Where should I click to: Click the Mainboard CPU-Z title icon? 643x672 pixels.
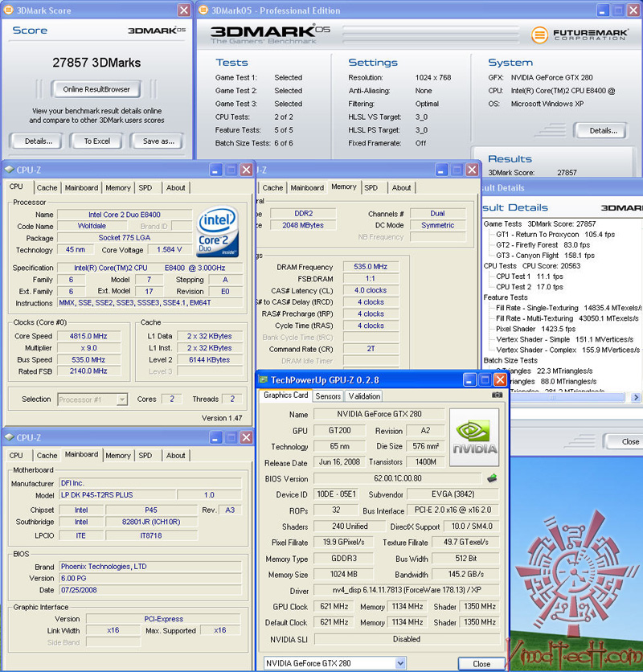[10, 437]
